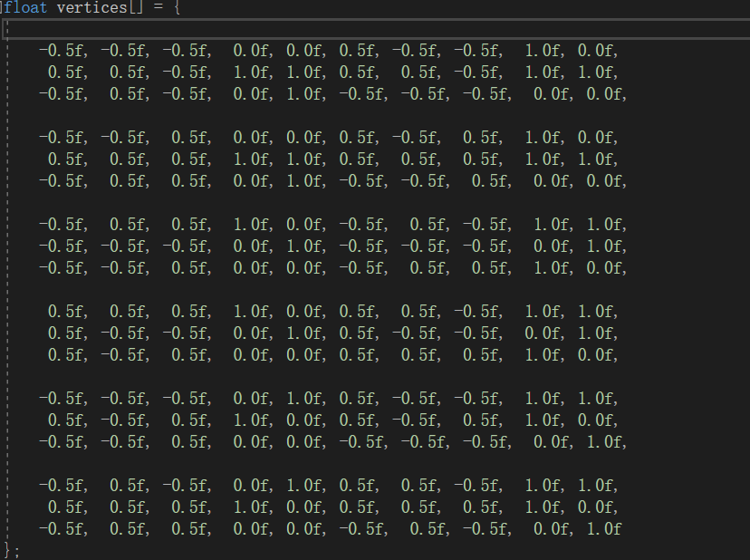Click the first '-0.5f' in the array
Screen dimensions: 750x560
click(63, 51)
